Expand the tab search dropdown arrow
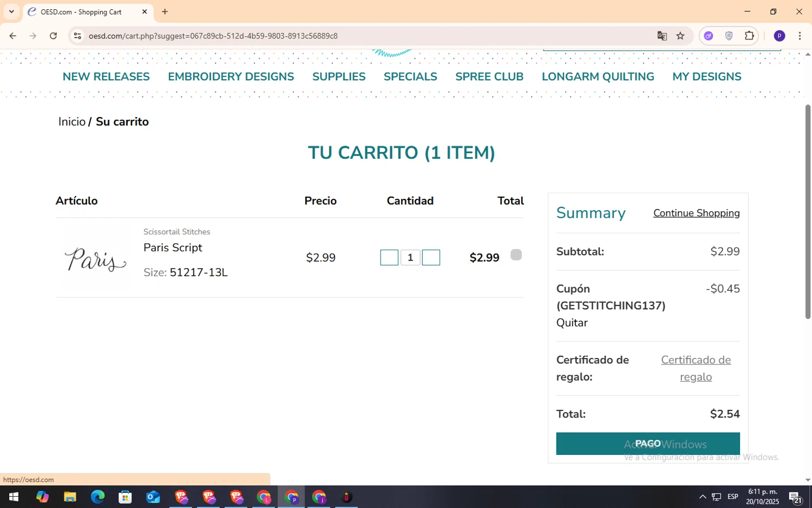This screenshot has width=812, height=508. click(11, 11)
